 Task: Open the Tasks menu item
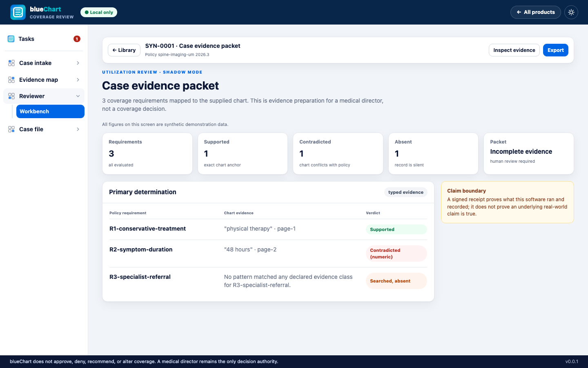[44, 39]
